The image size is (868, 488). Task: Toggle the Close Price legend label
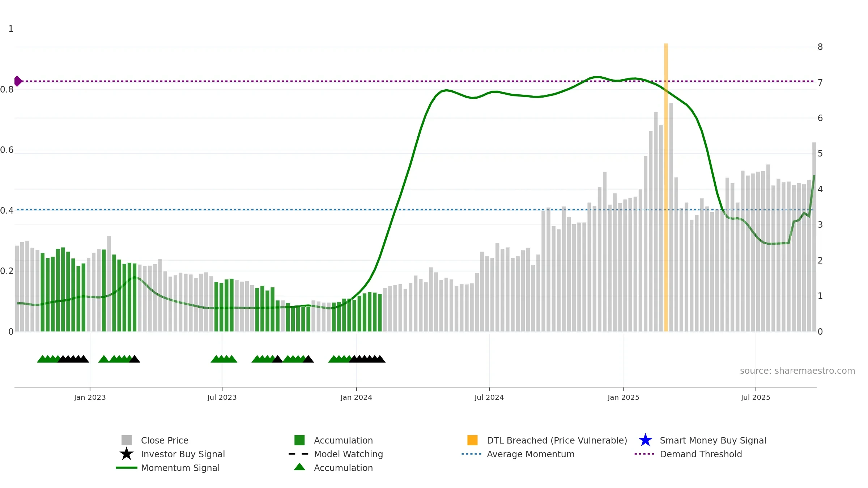[165, 440]
